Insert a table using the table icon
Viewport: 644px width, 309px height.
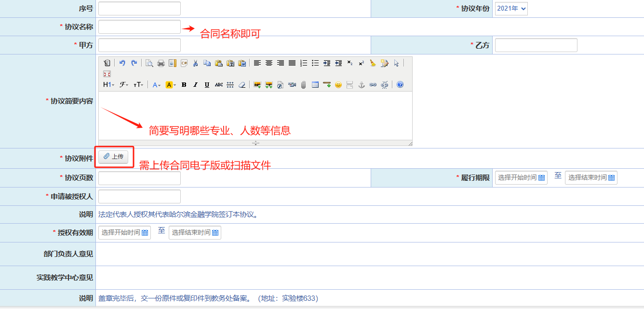(x=315, y=85)
